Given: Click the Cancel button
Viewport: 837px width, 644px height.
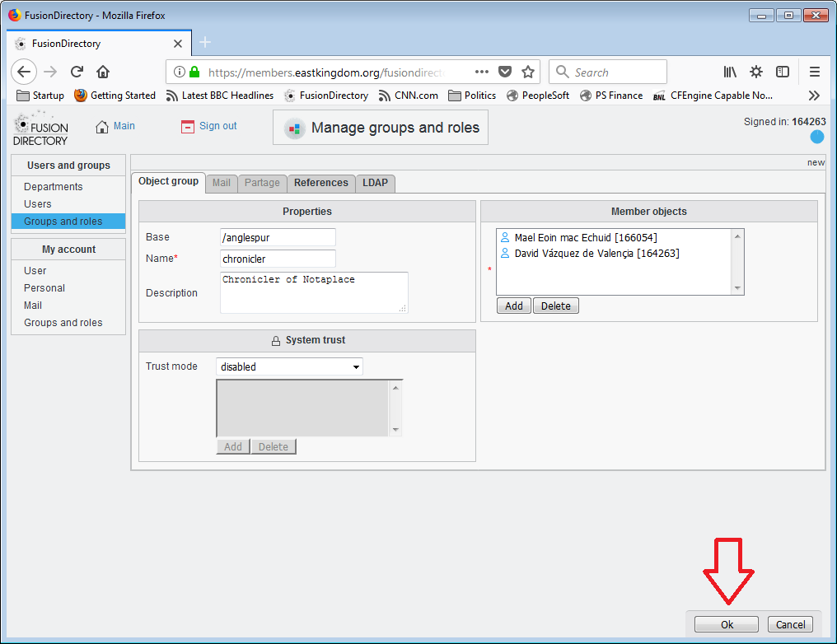Looking at the screenshot, I should 790,624.
